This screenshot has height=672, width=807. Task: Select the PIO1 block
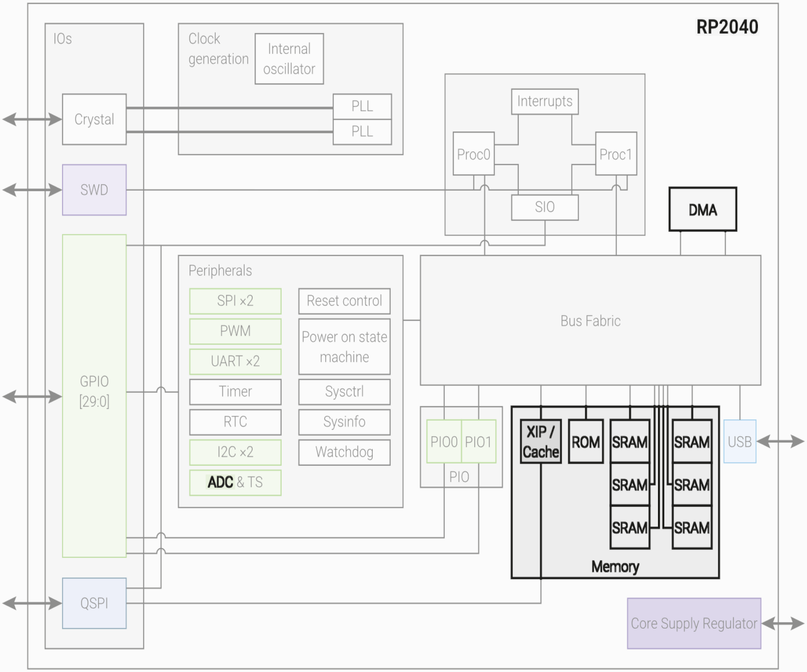[x=479, y=441]
